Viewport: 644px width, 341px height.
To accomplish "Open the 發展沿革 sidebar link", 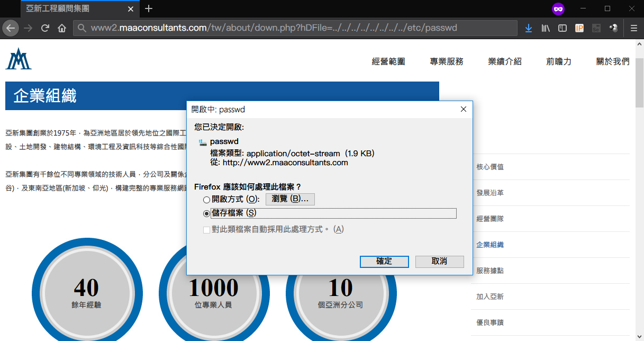I will coord(490,193).
